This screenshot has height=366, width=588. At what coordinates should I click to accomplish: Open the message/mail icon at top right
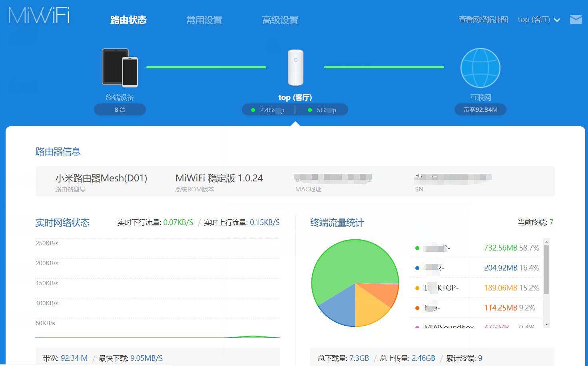pos(576,19)
